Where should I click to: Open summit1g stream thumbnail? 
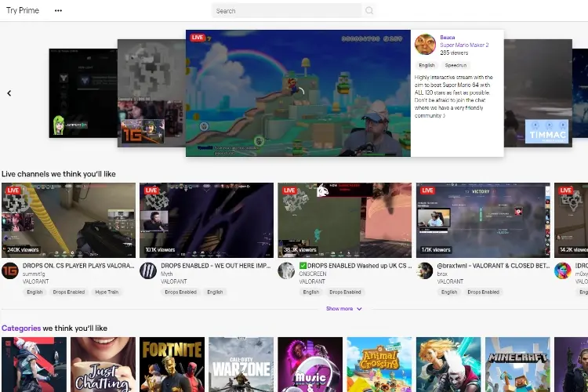tap(69, 220)
